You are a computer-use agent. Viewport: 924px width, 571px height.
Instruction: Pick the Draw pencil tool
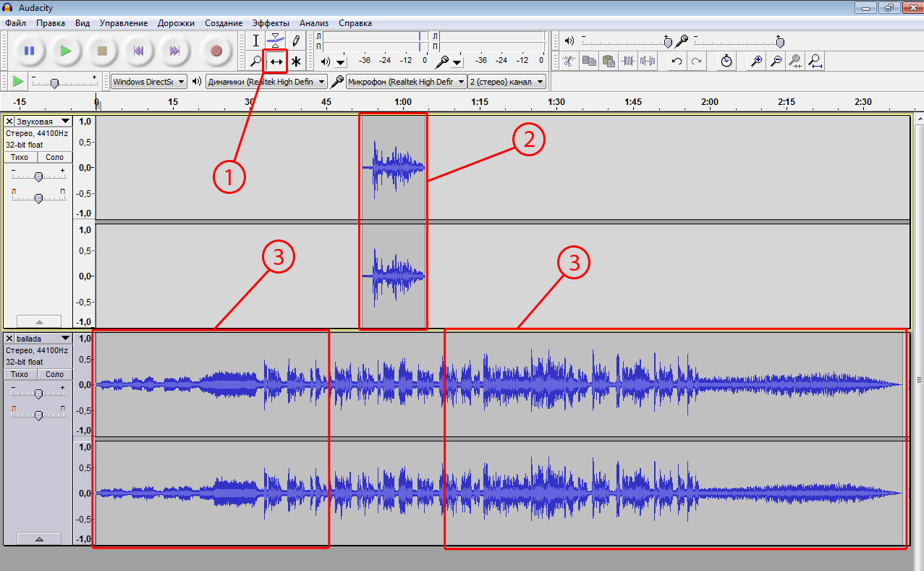(296, 40)
